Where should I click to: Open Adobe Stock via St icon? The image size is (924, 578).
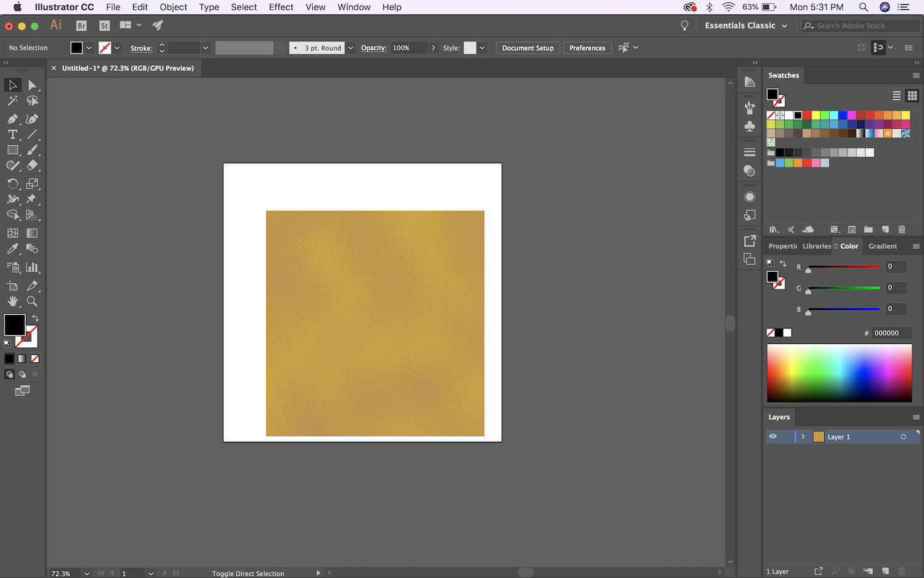point(105,26)
